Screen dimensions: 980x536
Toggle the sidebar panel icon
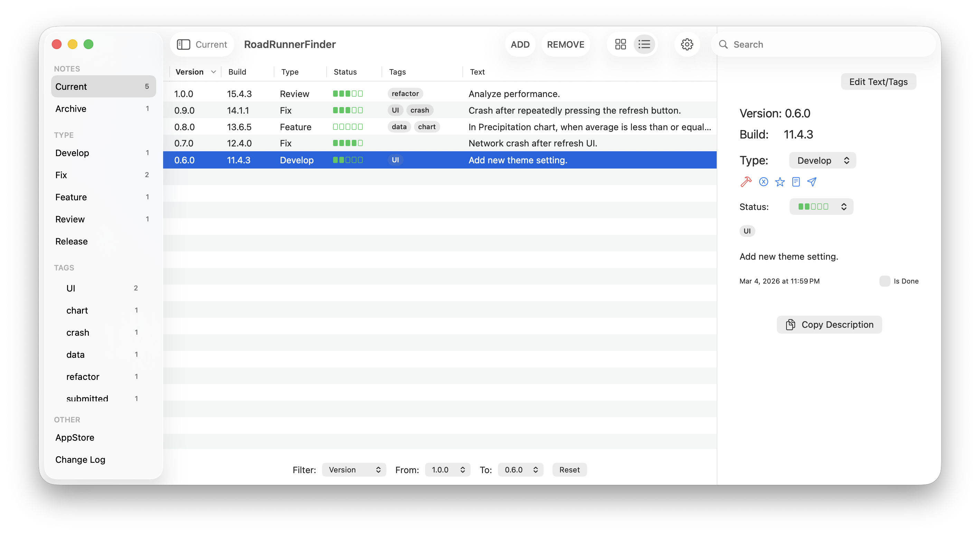coord(183,45)
